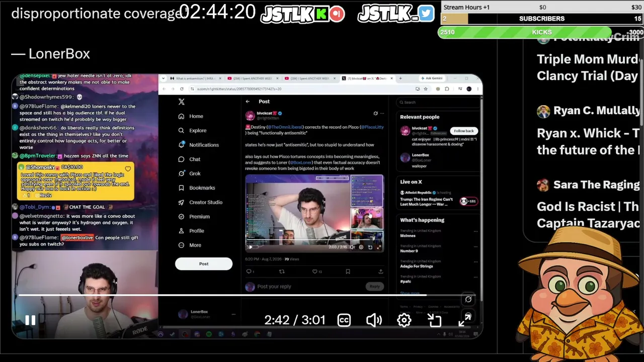This screenshot has height=362, width=644.
Task: Click the browser back arrow
Action: tap(164, 89)
